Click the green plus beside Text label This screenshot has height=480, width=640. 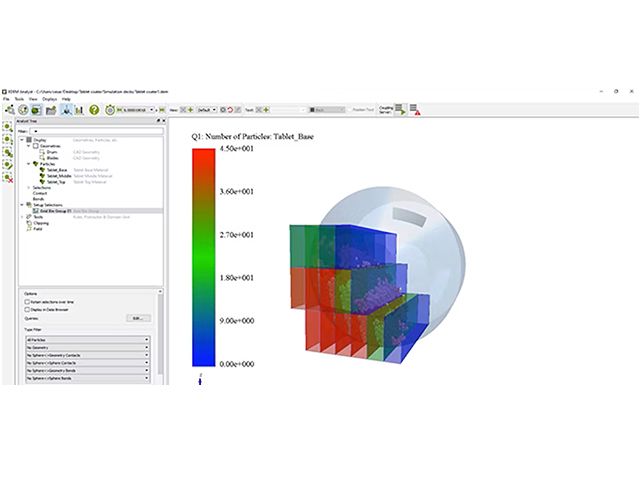point(266,109)
